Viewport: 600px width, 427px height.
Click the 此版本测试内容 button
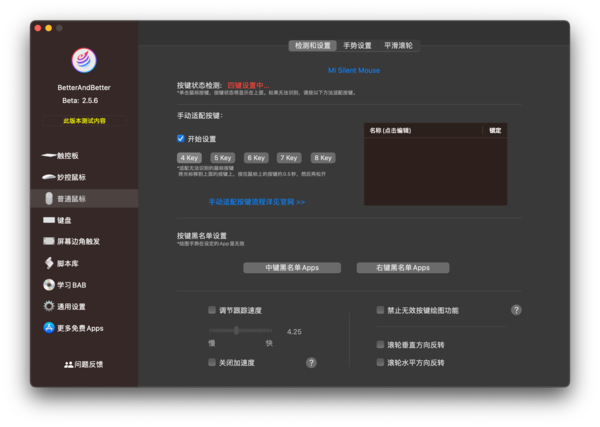pyautogui.click(x=84, y=121)
